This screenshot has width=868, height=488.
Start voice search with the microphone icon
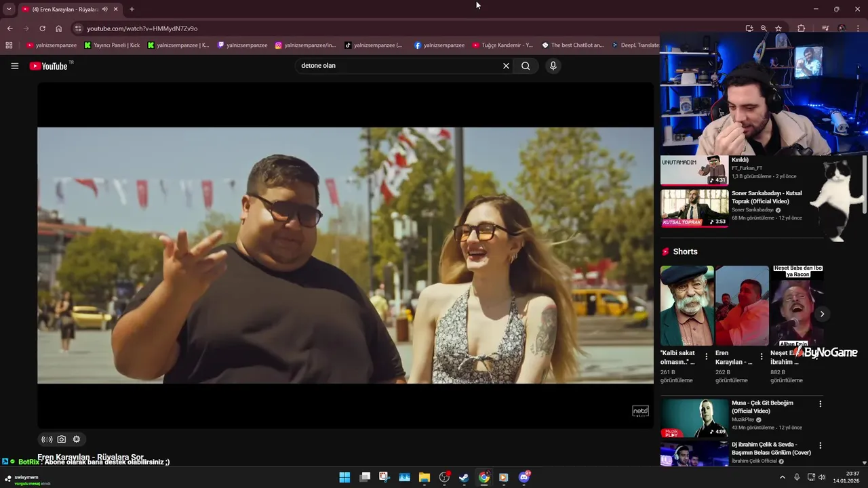click(553, 66)
